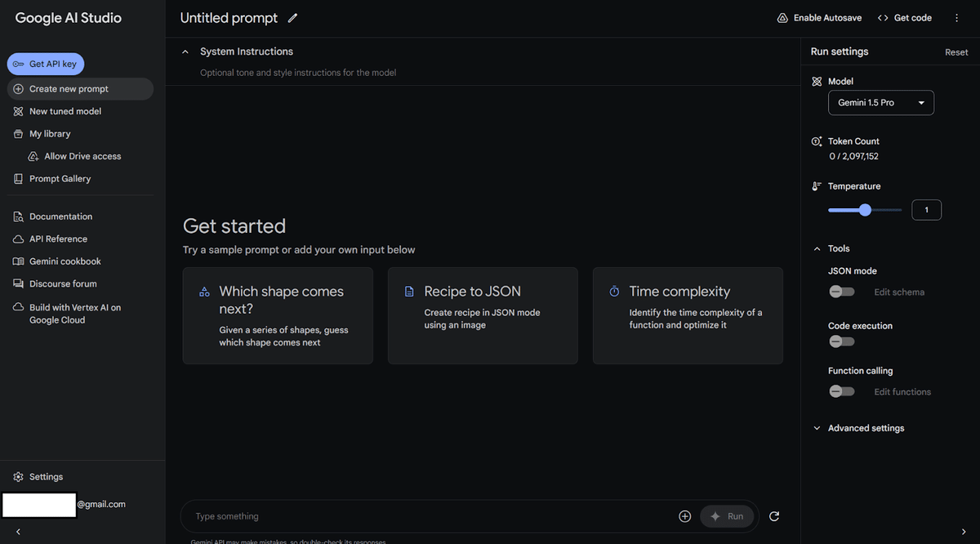
Task: Click Enable Autosave text
Action: coord(829,18)
